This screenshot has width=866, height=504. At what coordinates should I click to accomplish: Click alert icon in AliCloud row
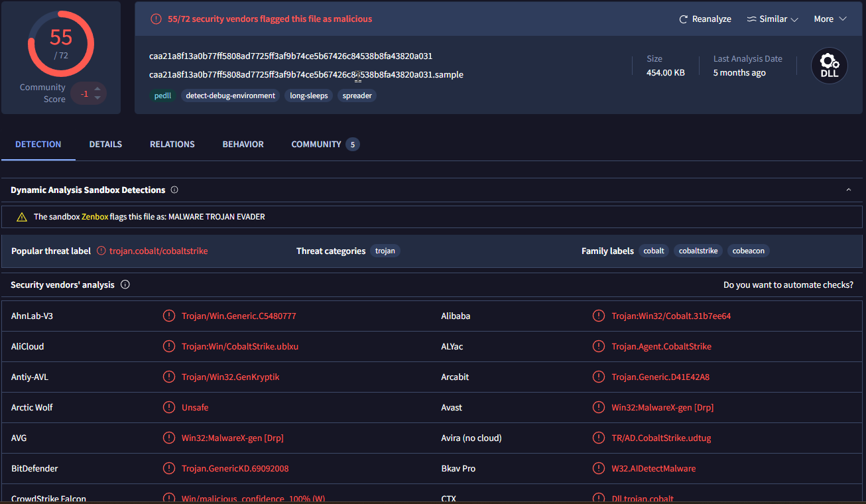(x=169, y=346)
